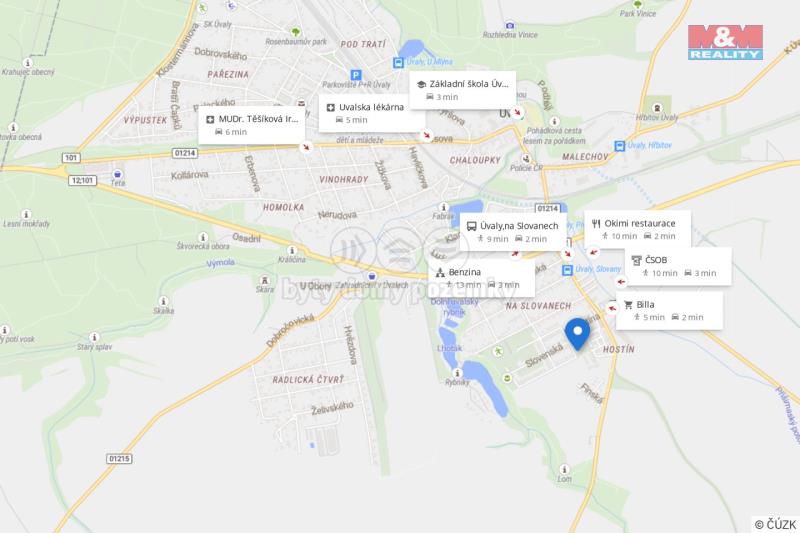800x533 pixels.
Task: Open the Uvalska lékárna pharmacy card
Action: 372,113
